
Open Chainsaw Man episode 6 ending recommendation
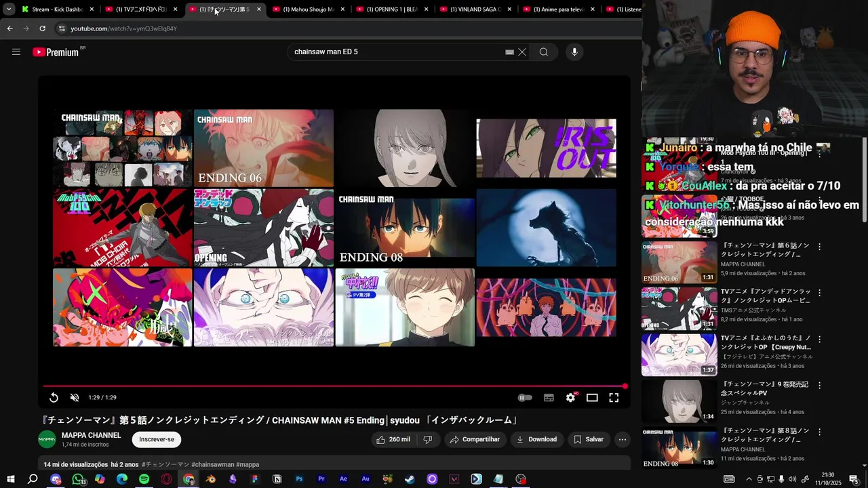tap(765, 250)
